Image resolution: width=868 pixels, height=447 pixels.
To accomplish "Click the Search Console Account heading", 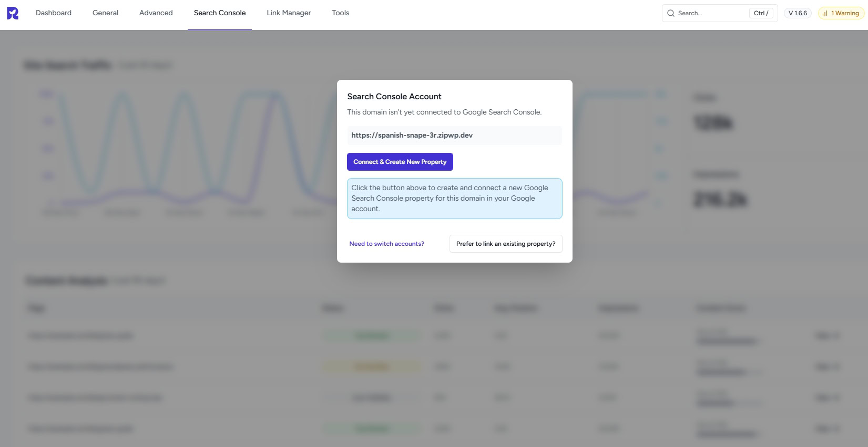I will (394, 97).
